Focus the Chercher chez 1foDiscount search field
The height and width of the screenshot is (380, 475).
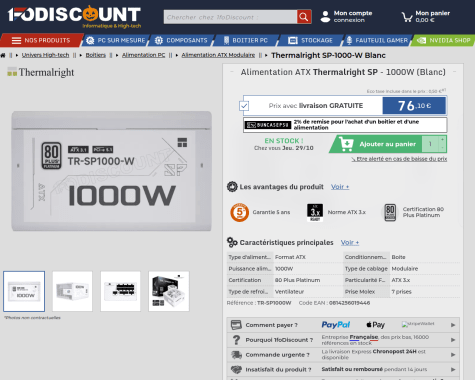point(230,17)
